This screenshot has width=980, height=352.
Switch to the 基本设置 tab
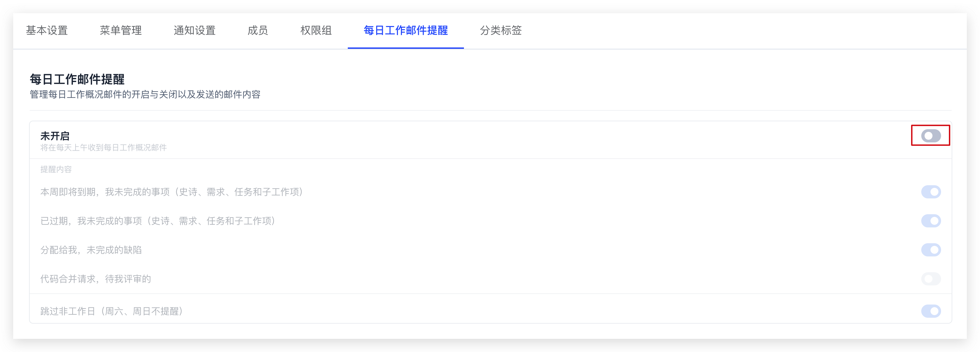(x=47, y=30)
